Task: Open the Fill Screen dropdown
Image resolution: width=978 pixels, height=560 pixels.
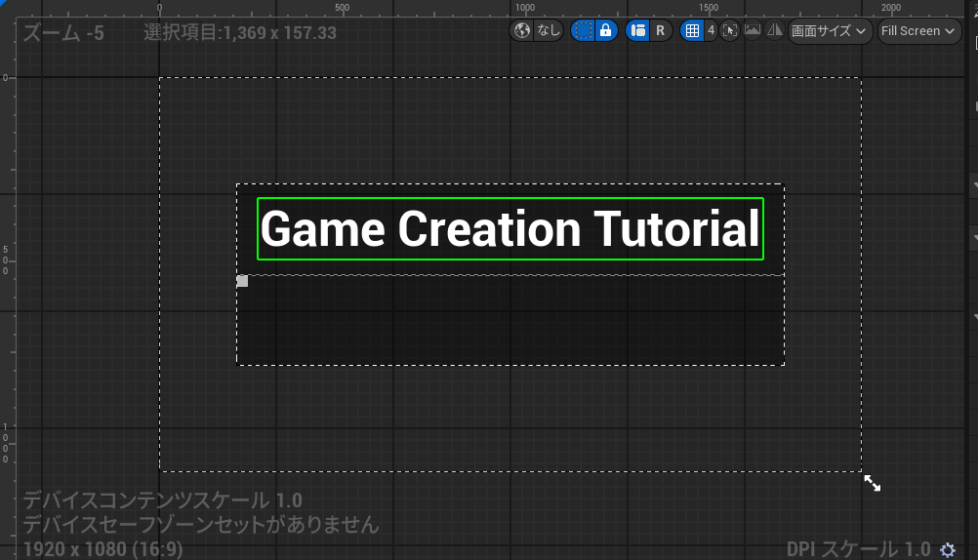Action: pyautogui.click(x=918, y=30)
